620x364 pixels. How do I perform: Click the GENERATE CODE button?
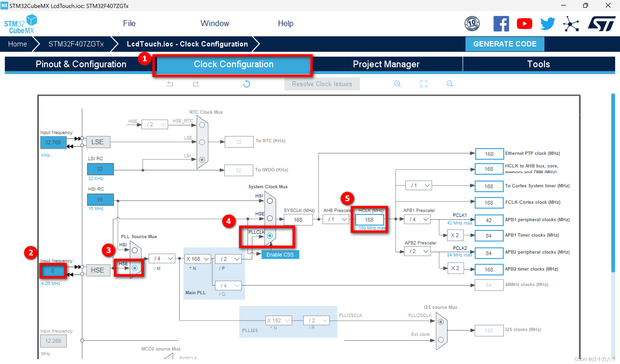pyautogui.click(x=505, y=44)
